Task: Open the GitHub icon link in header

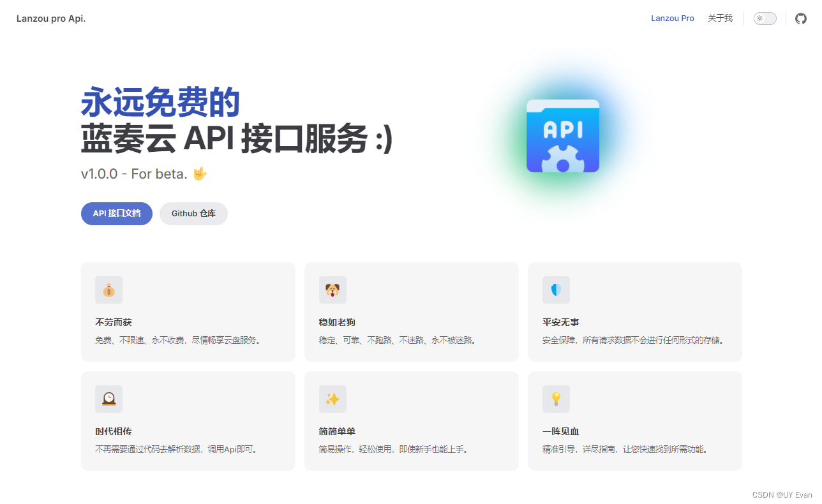Action: (801, 19)
